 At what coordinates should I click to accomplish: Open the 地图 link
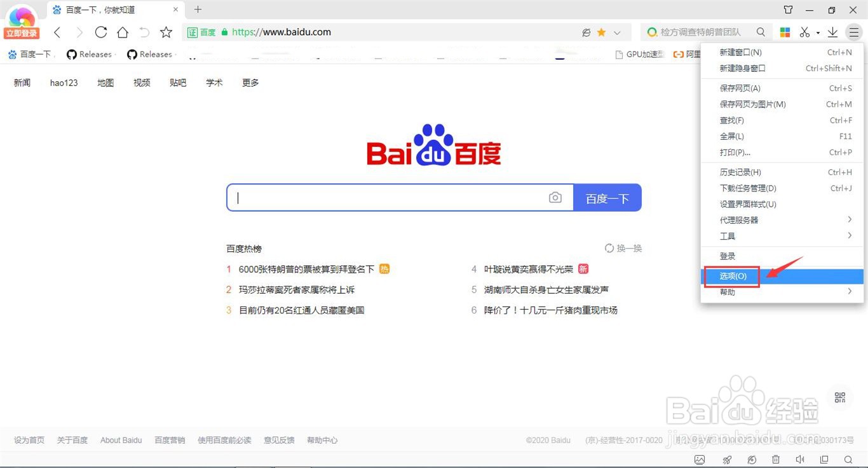click(x=105, y=83)
